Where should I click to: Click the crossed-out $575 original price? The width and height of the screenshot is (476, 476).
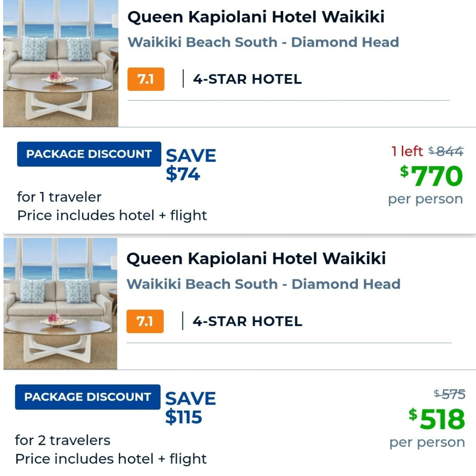pos(449,394)
